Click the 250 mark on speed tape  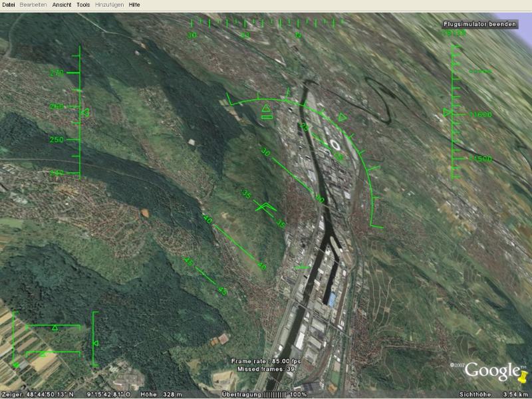pyautogui.click(x=57, y=140)
